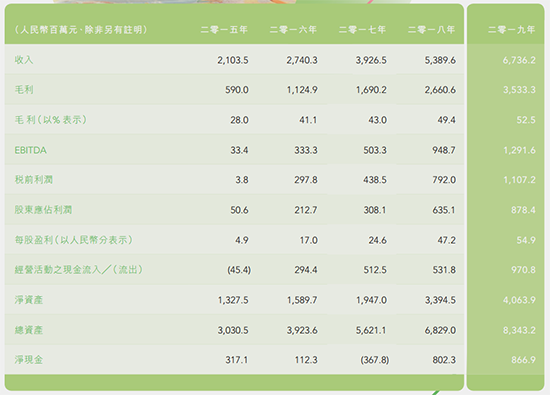
Task: Click the revenue value 3,926.5
Action: (371, 60)
